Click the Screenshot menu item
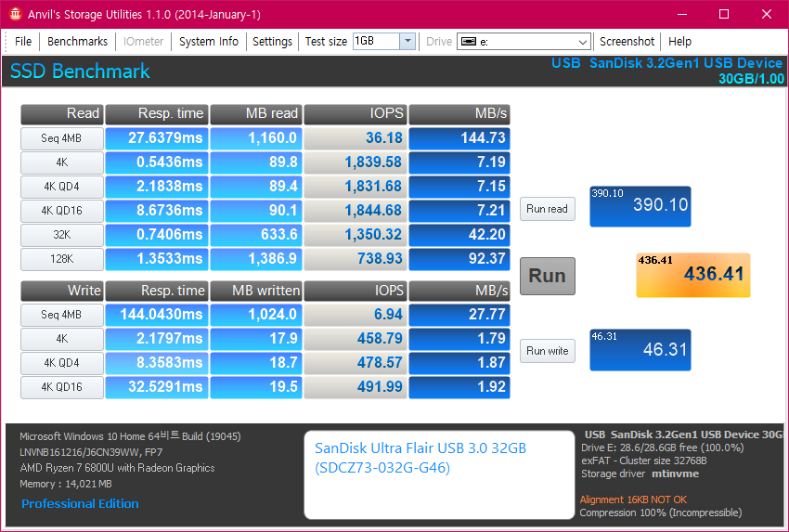Screen dimensions: 789x532 tap(627, 41)
